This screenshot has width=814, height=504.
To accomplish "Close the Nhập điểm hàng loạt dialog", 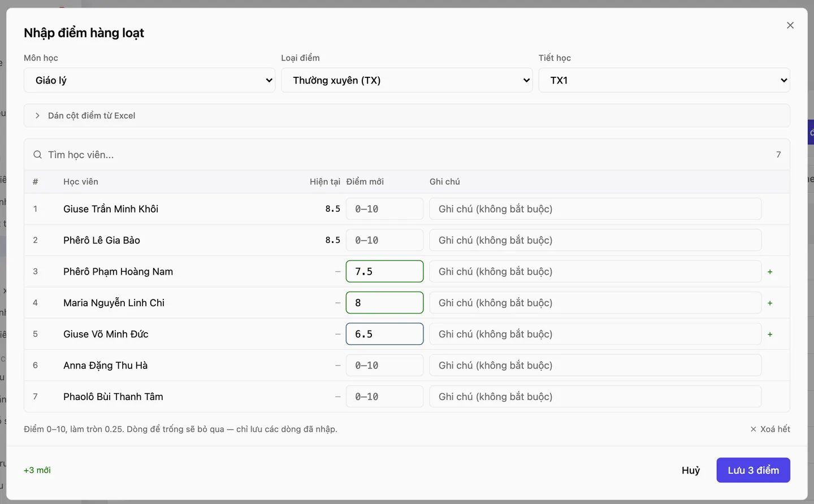I will pos(790,25).
